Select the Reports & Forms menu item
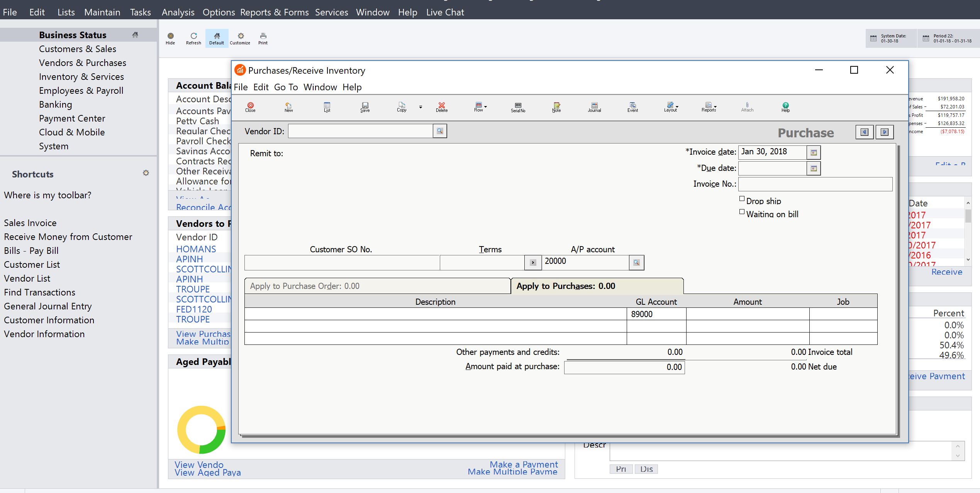The image size is (980, 493). tap(275, 12)
